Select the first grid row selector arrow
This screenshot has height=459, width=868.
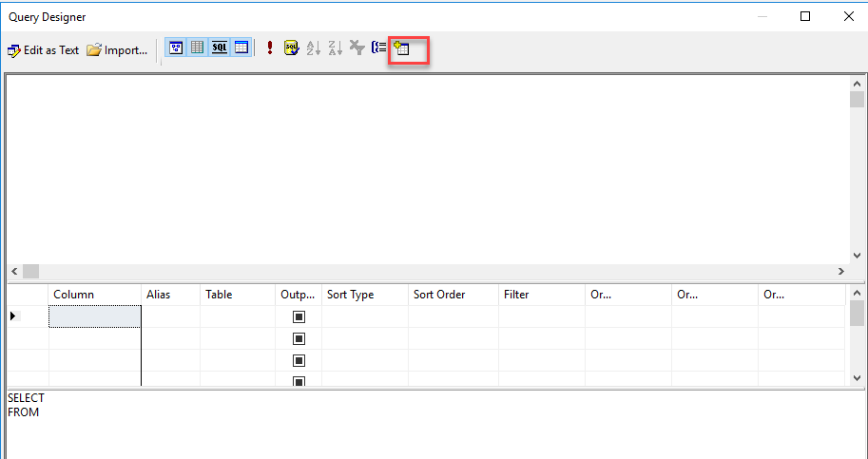pyautogui.click(x=13, y=316)
